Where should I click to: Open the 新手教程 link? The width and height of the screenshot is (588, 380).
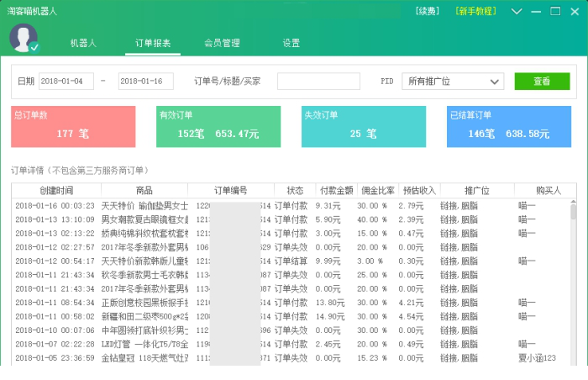tap(476, 11)
